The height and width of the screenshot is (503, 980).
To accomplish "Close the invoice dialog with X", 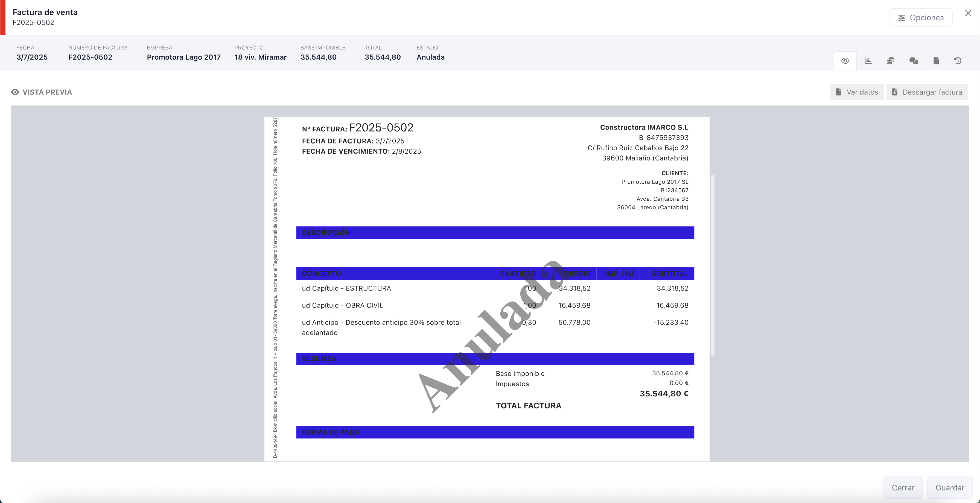I will pos(968,13).
